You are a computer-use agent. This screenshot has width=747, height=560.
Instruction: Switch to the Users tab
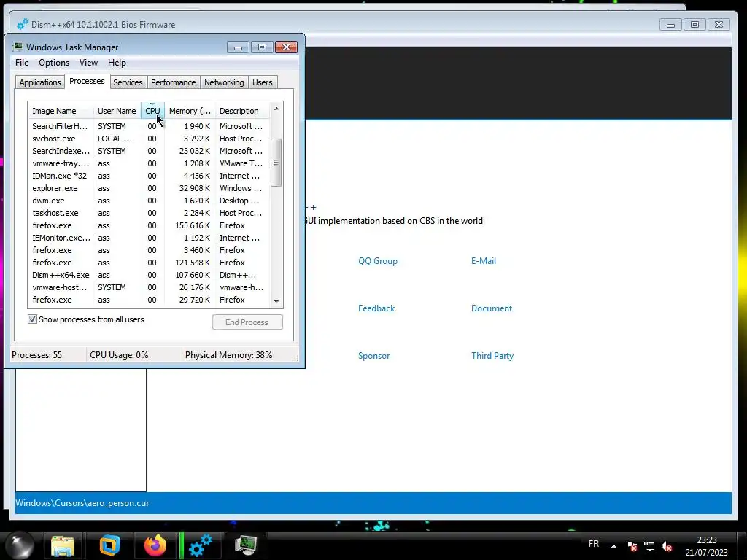[263, 82]
